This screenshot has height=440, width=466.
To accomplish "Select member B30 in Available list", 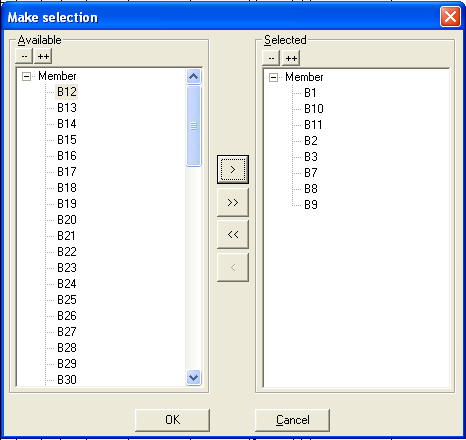I will pos(67,380).
